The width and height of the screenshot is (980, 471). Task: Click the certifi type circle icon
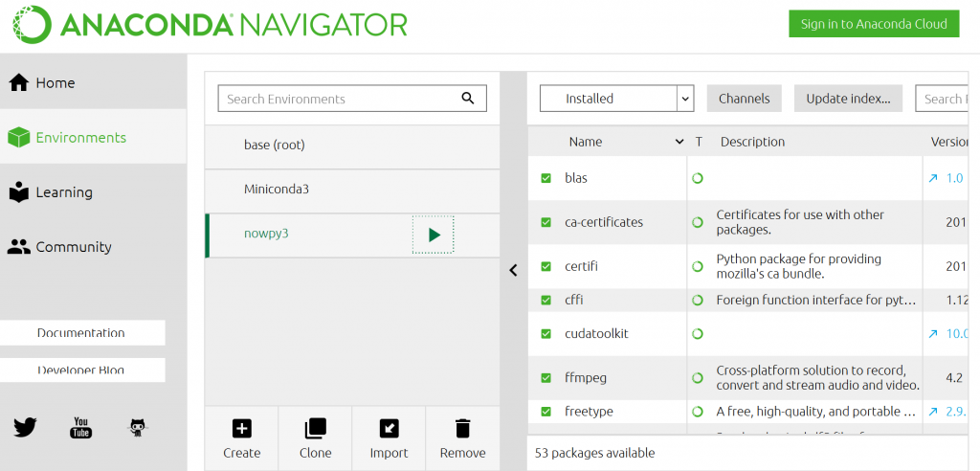pyautogui.click(x=698, y=266)
